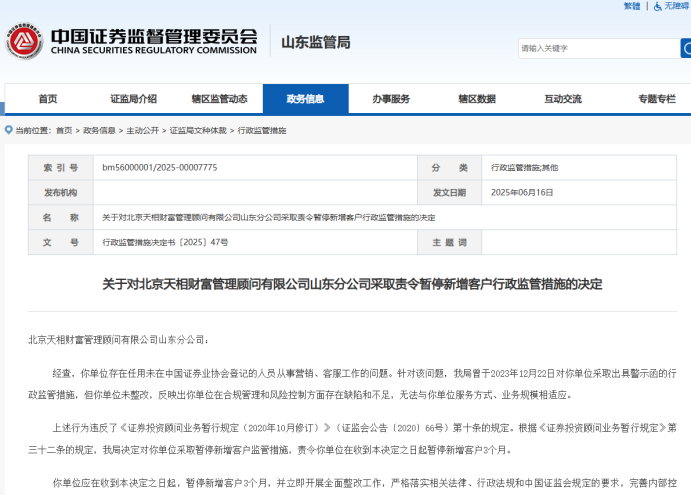This screenshot has height=496, width=691.
Task: Open the 互动交流 navigation tab
Action: point(563,99)
